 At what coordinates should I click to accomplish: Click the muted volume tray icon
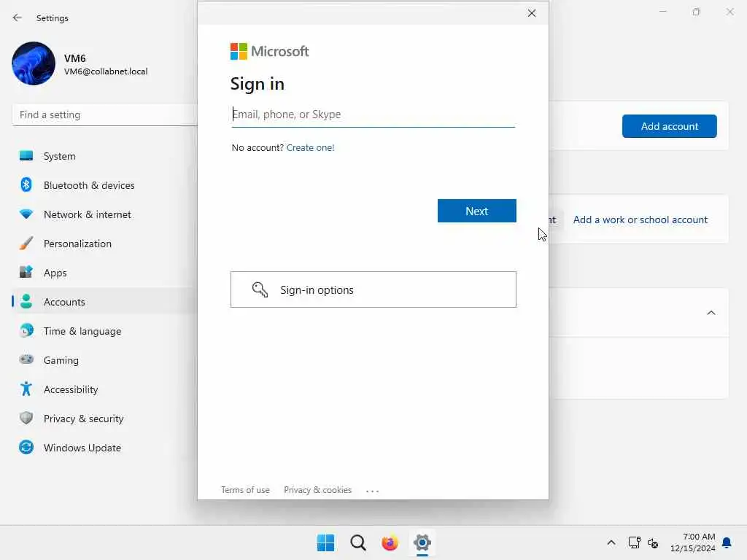pyautogui.click(x=653, y=542)
